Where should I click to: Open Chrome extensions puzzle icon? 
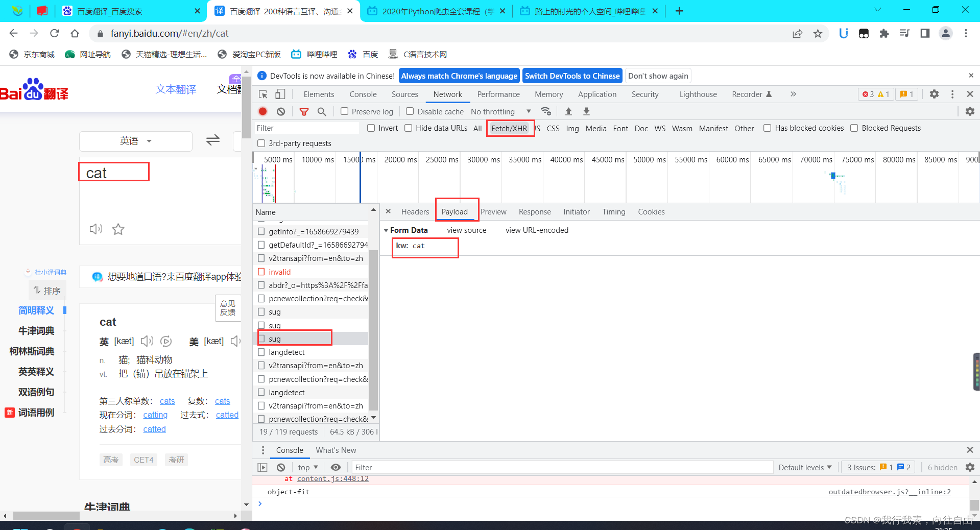tap(884, 33)
